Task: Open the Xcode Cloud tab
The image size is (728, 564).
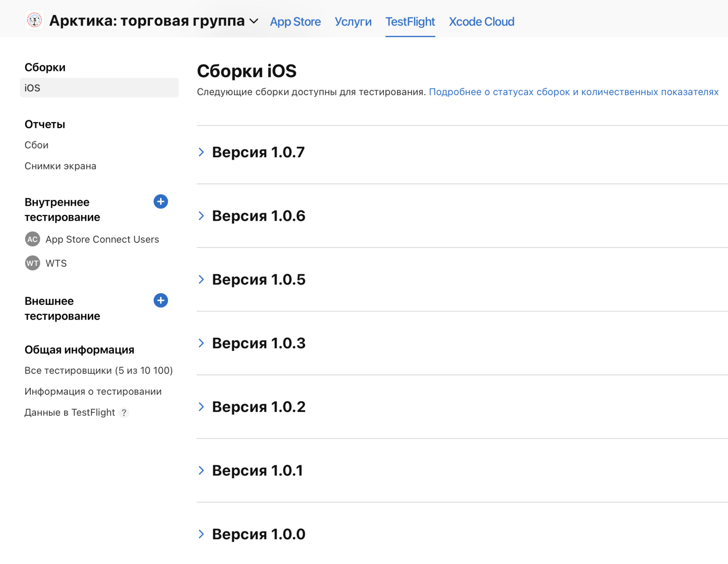Action: pos(481,22)
